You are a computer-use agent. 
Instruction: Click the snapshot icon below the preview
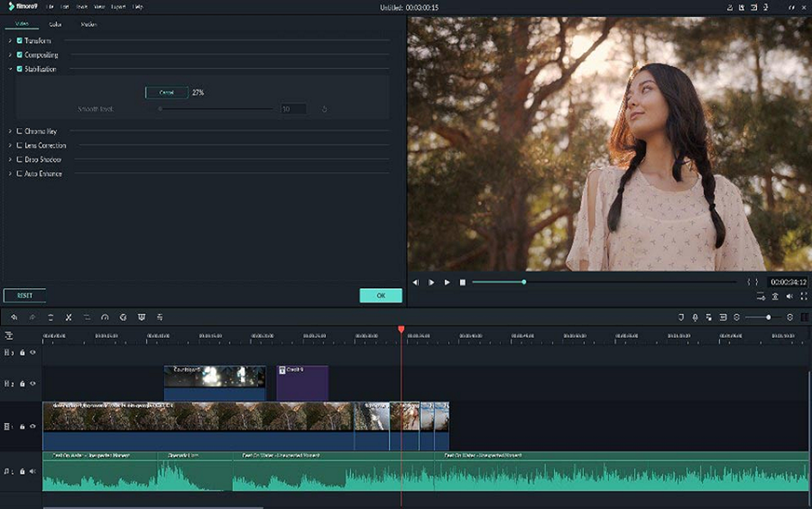tap(775, 297)
